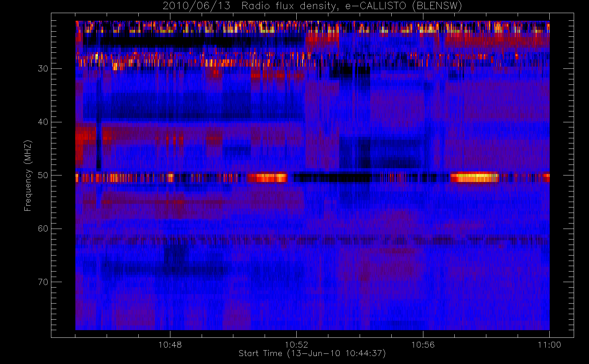Click the 10:56 time tick label

pos(423,345)
